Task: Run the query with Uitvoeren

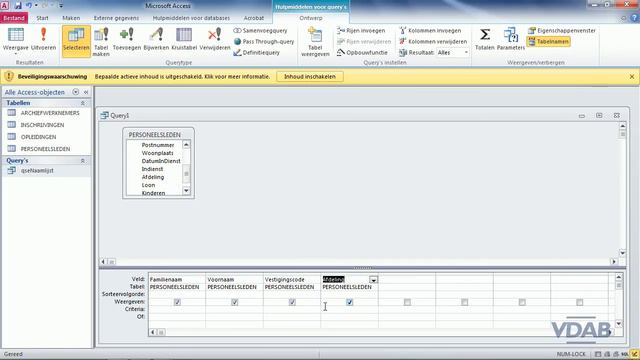Action: coord(43,39)
